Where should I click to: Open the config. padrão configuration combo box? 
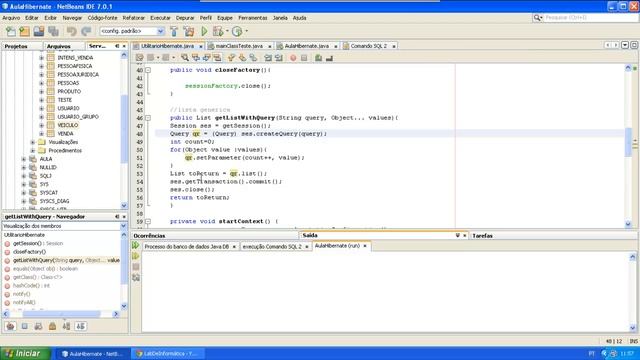pos(132,31)
